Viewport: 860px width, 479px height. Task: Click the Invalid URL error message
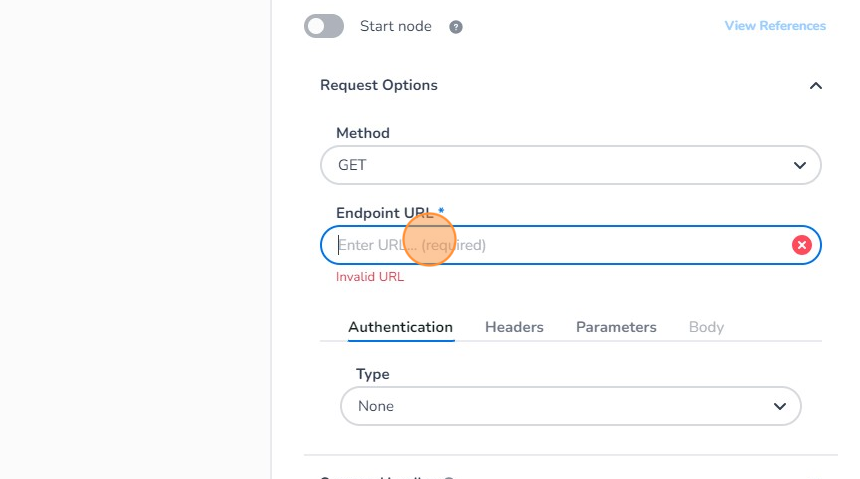tap(370, 277)
